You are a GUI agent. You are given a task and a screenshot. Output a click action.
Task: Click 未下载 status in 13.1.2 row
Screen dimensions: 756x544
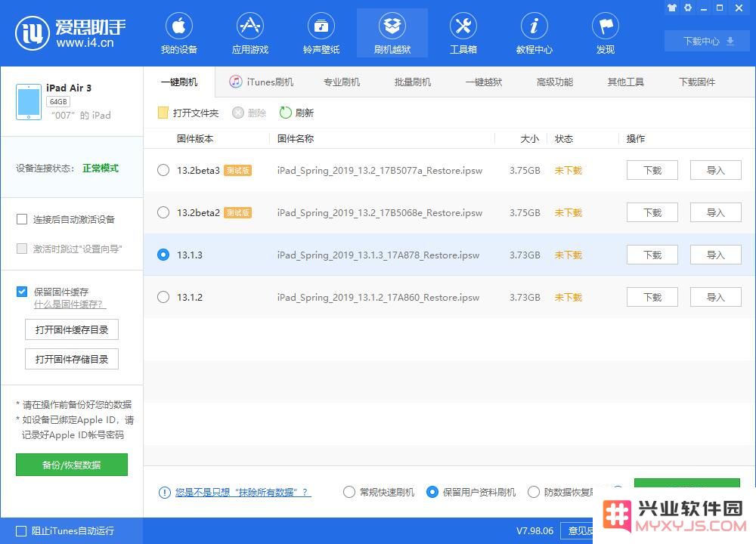pyautogui.click(x=568, y=297)
